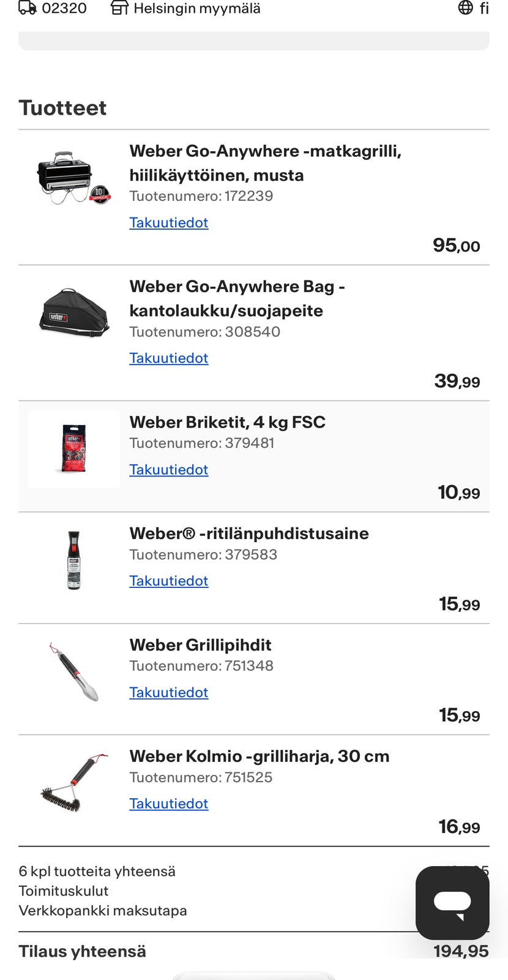Viewport: 508px width, 980px height.
Task: View Takuutiedot for Weber Briketit
Action: coord(169,469)
